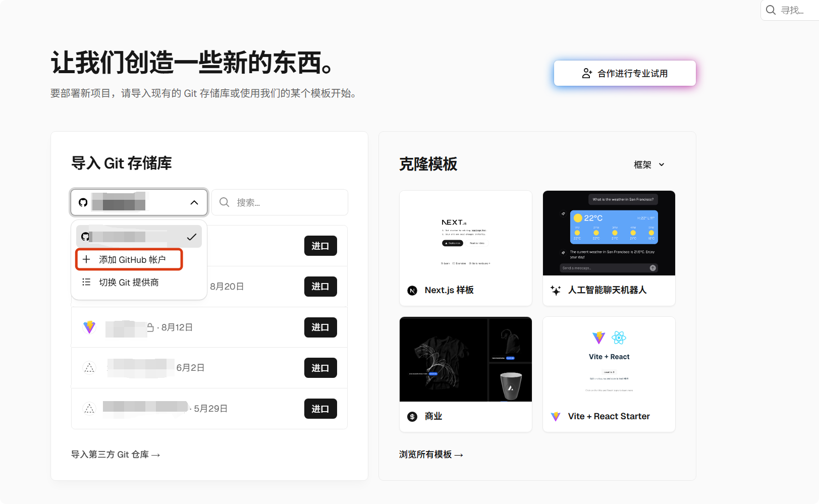This screenshot has width=819, height=504.
Task: Click the 克隆模板 heading
Action: pyautogui.click(x=428, y=164)
